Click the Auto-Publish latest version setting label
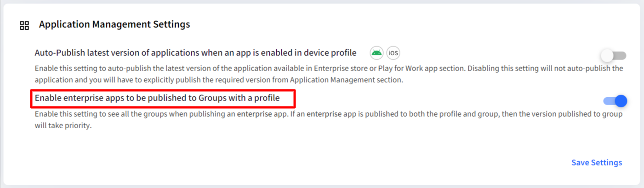The image size is (644, 188). tap(195, 53)
